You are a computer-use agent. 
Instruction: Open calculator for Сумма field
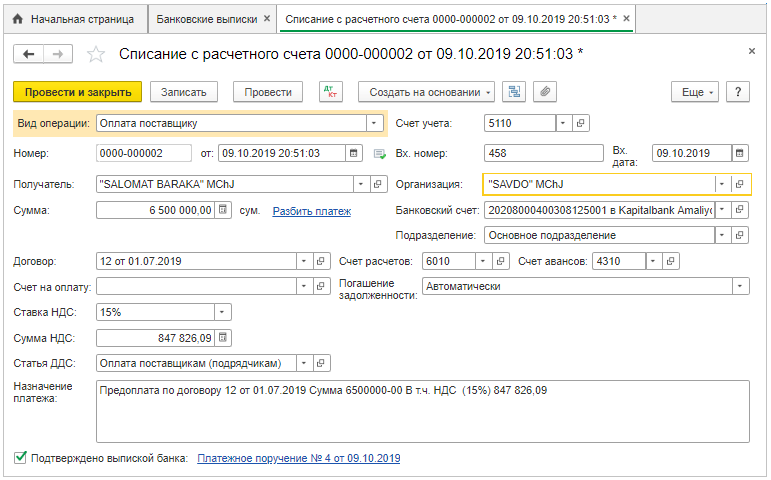[223, 210]
